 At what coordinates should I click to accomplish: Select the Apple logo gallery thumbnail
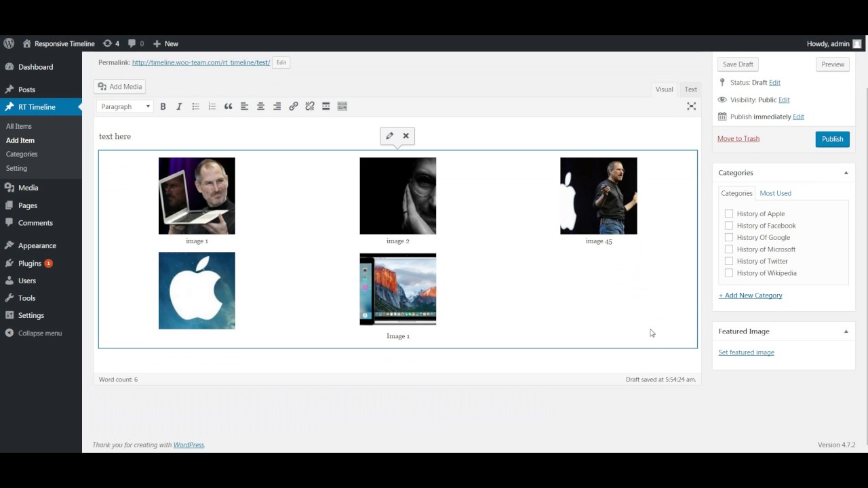coord(197,291)
